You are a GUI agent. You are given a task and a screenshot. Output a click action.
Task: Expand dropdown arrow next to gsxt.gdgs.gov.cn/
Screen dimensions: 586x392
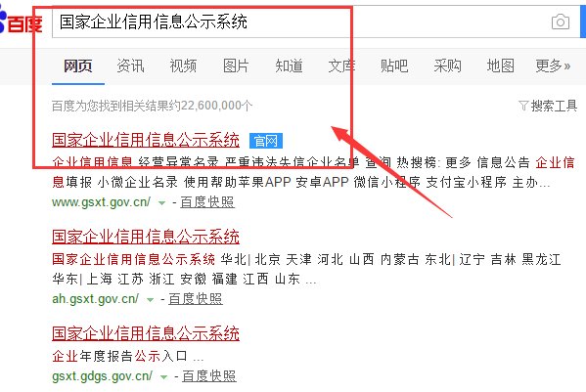tap(163, 377)
